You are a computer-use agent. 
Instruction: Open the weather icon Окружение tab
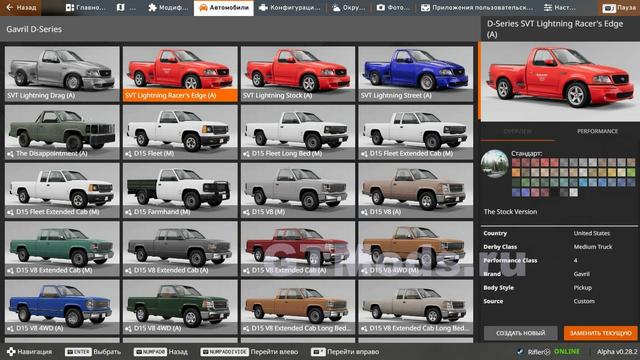pyautogui.click(x=348, y=8)
